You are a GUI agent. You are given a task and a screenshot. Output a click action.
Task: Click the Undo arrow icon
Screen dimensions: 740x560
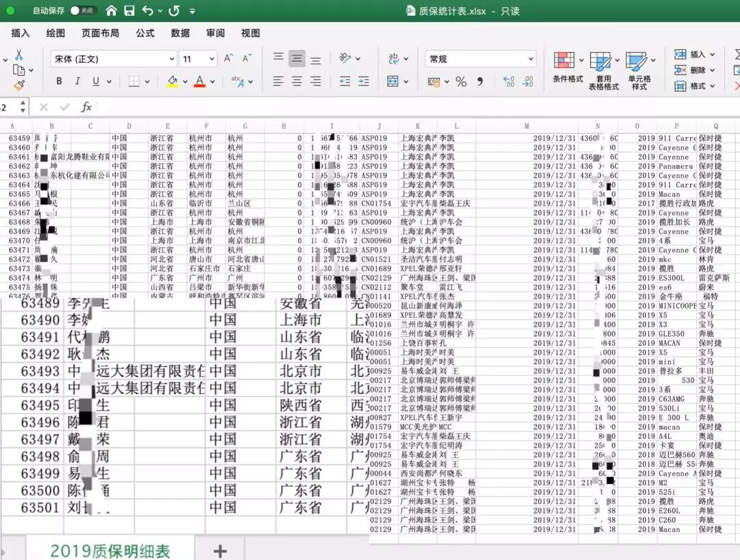tap(148, 10)
